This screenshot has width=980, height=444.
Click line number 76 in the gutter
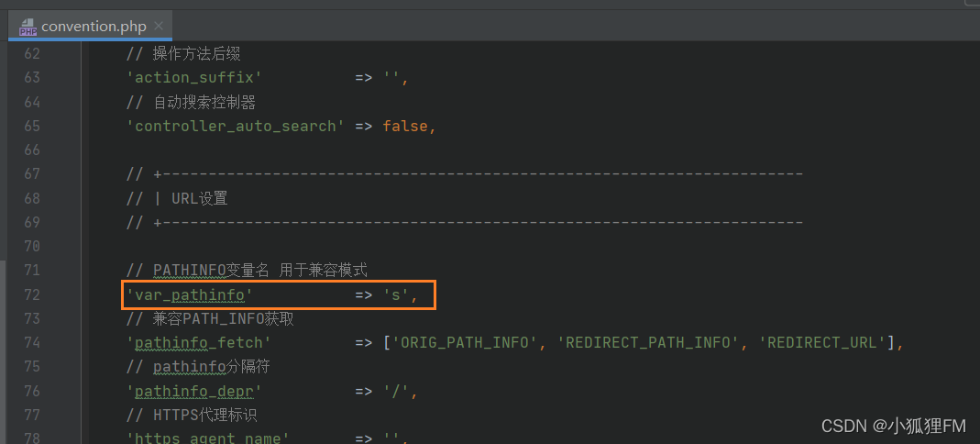(32, 391)
